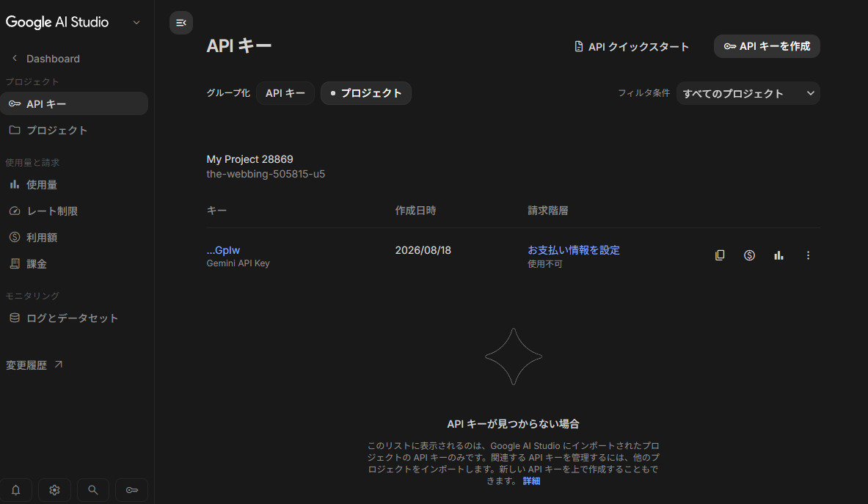Open settings gear in sidebar footer
The width and height of the screenshot is (868, 504).
54,489
